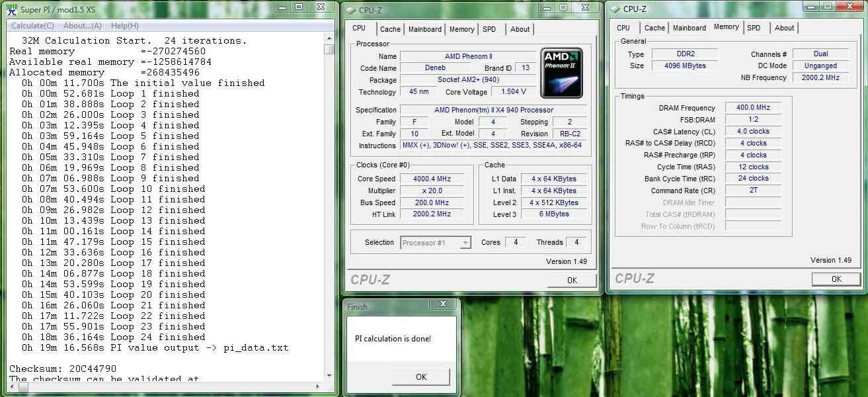Screen dimensions: 868x397
Task: Click 'The initial value finished' line in Super PI
Action: (x=143, y=83)
